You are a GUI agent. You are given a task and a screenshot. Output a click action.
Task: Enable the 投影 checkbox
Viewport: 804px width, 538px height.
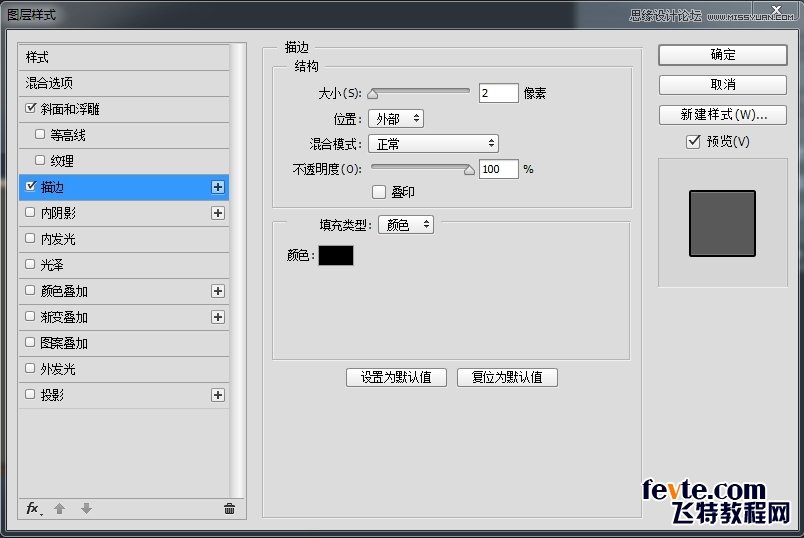pyautogui.click(x=30, y=394)
